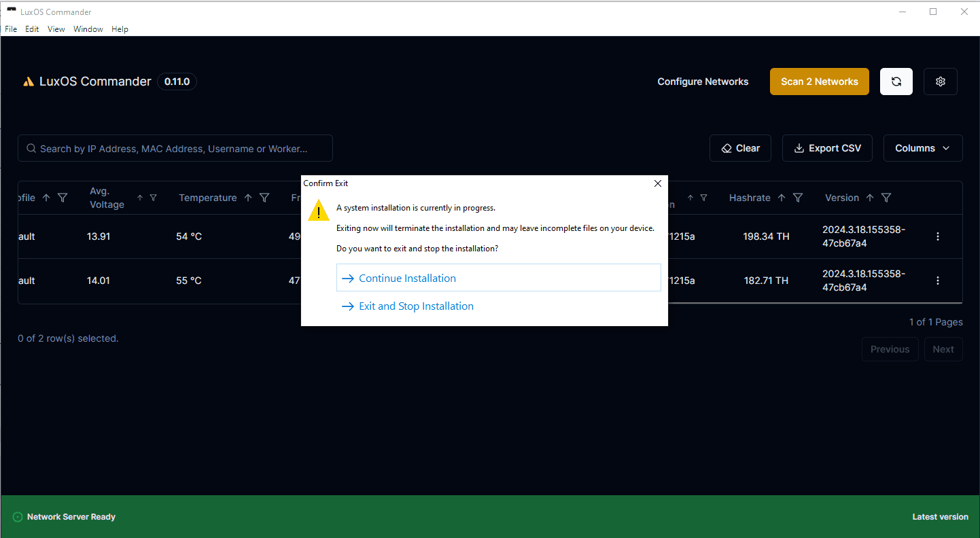Select Exit and Stop Installation
The image size is (980, 538).
click(x=415, y=306)
